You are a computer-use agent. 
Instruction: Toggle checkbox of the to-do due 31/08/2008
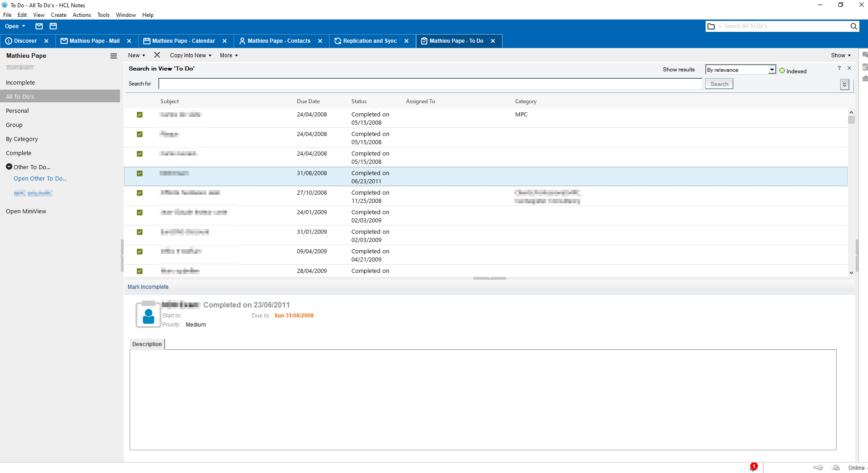pyautogui.click(x=140, y=173)
